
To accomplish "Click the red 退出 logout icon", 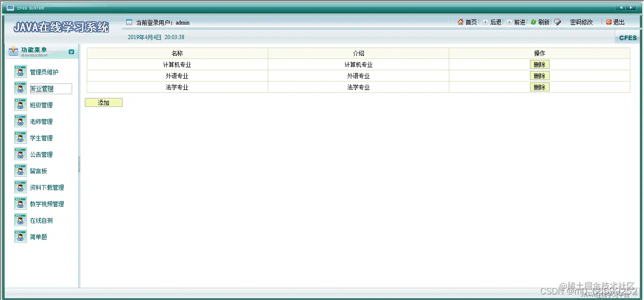I will coord(609,22).
